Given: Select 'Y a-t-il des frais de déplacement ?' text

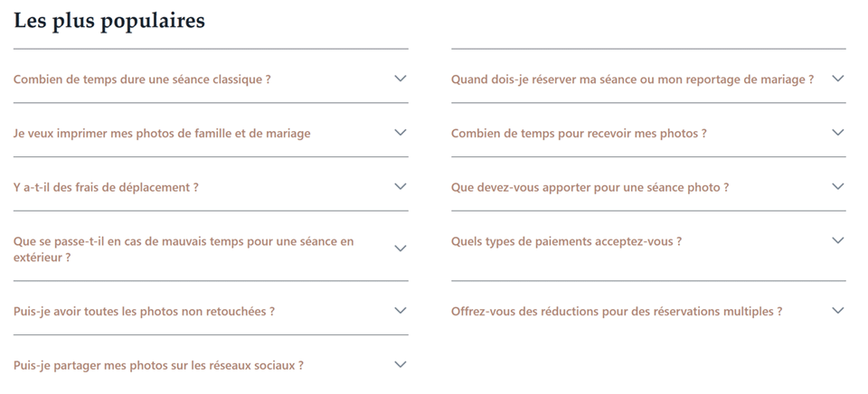Looking at the screenshot, I should [x=106, y=188].
